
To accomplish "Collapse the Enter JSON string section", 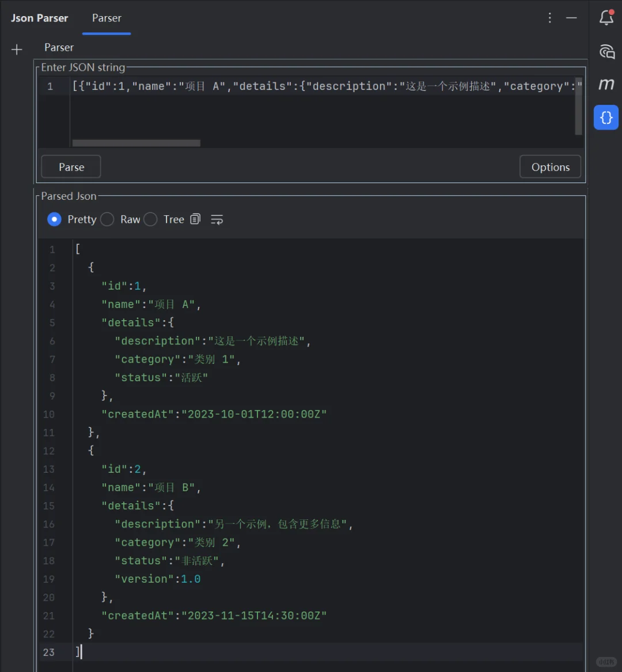I will point(83,67).
